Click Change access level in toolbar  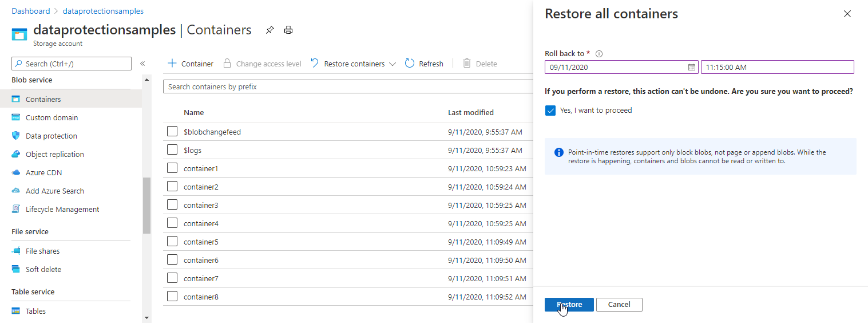[261, 64]
